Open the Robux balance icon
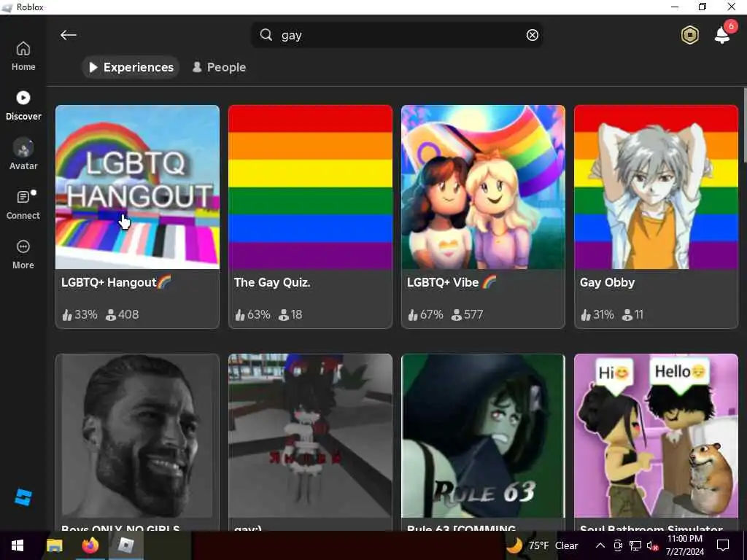This screenshot has width=747, height=560. coord(690,35)
